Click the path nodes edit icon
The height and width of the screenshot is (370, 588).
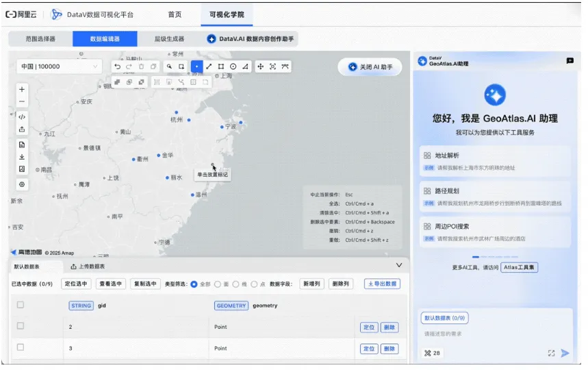pos(181,82)
